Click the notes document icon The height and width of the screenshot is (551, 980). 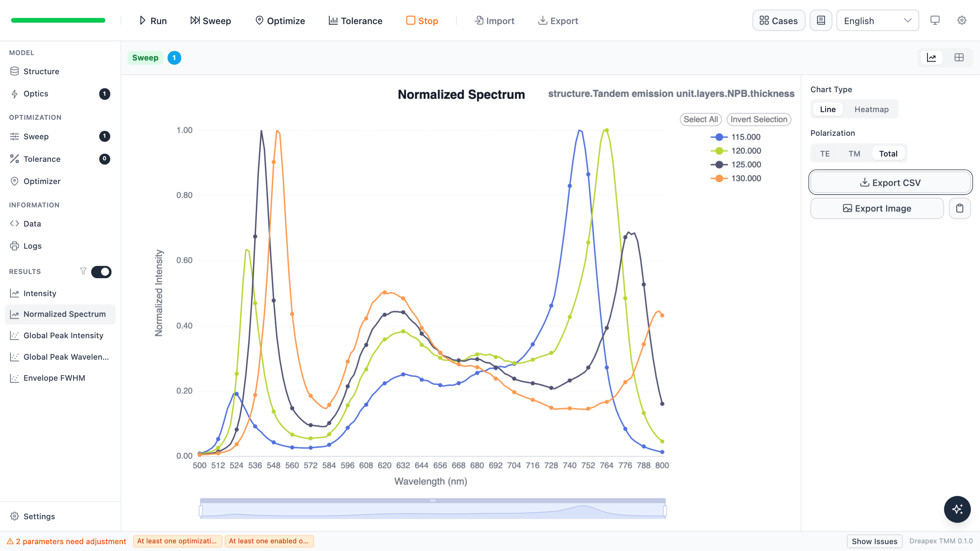(x=821, y=21)
